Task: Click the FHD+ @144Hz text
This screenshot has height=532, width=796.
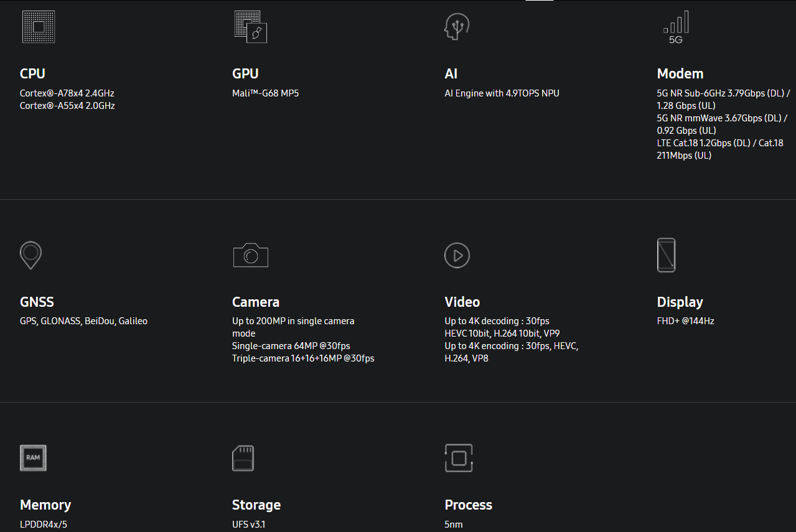Action: (686, 321)
